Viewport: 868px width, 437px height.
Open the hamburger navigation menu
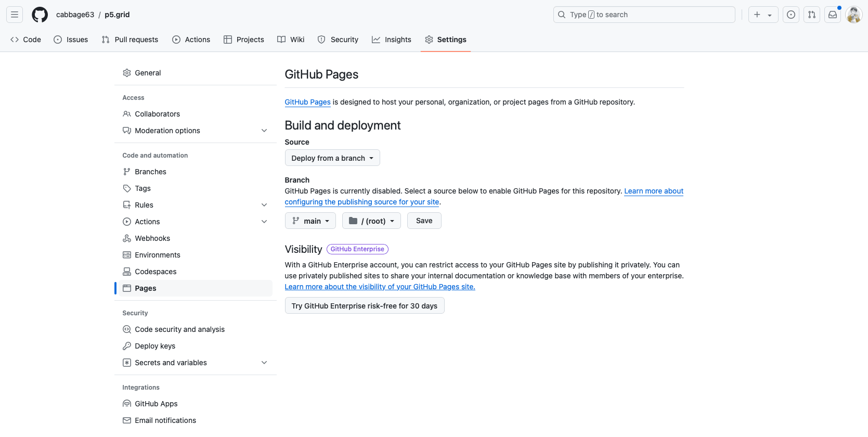[x=15, y=15]
